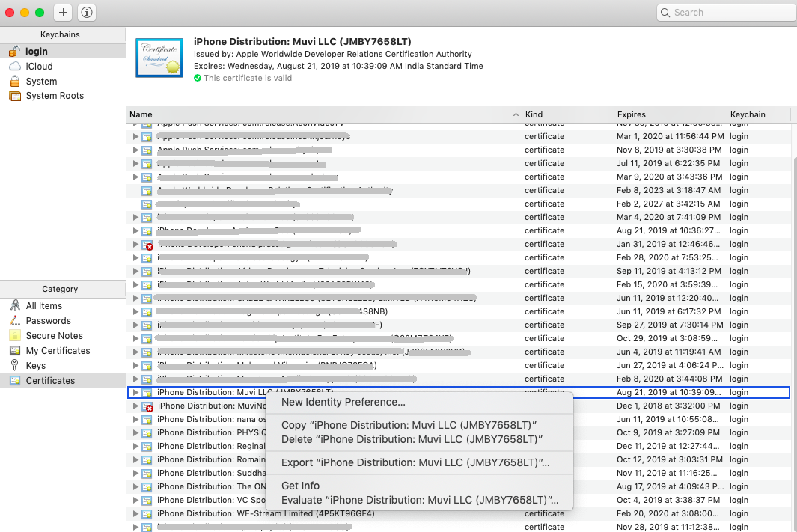The height and width of the screenshot is (532, 797).
Task: Select Copy "iPhone Distribution: Muvi LLC" menu item
Action: [419, 425]
